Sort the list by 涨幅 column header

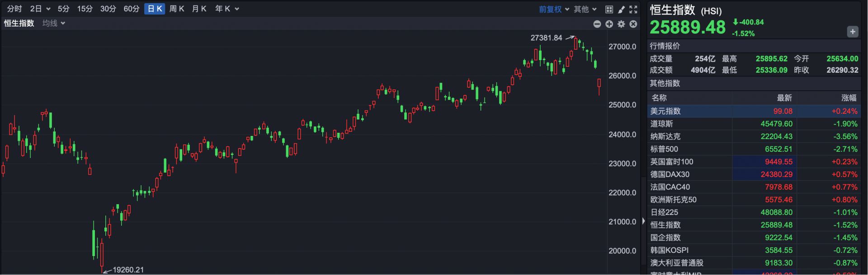click(x=849, y=98)
